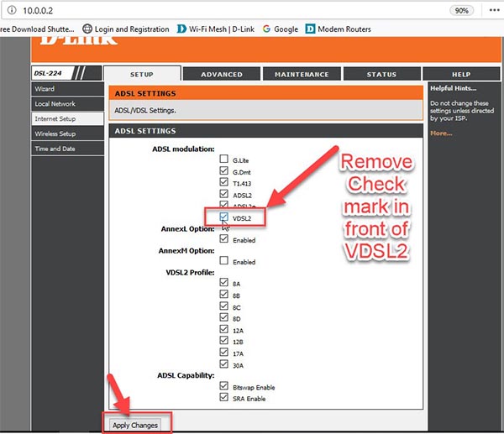Click the VDSL2 Profile: label
Screen dimensions: 504x434
(x=190, y=273)
